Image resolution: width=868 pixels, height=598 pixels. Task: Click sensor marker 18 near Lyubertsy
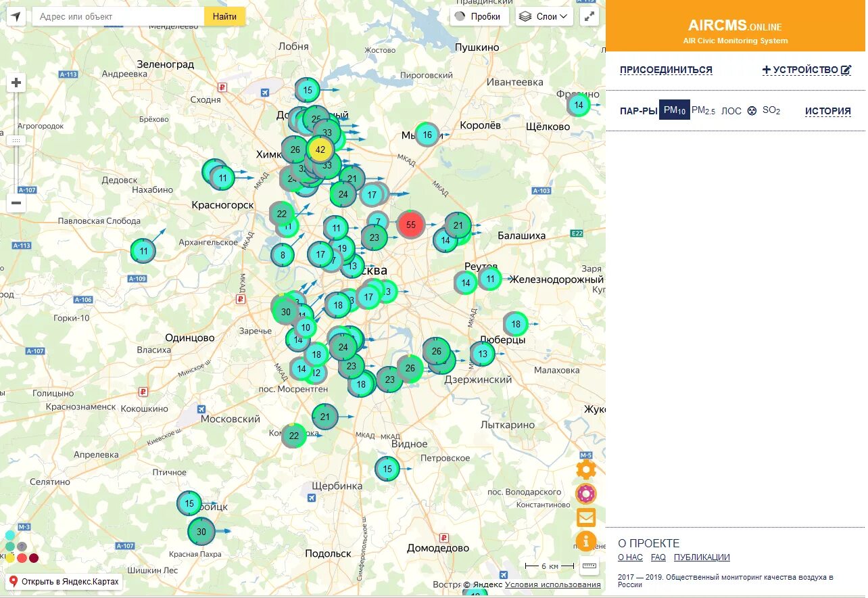[516, 324]
